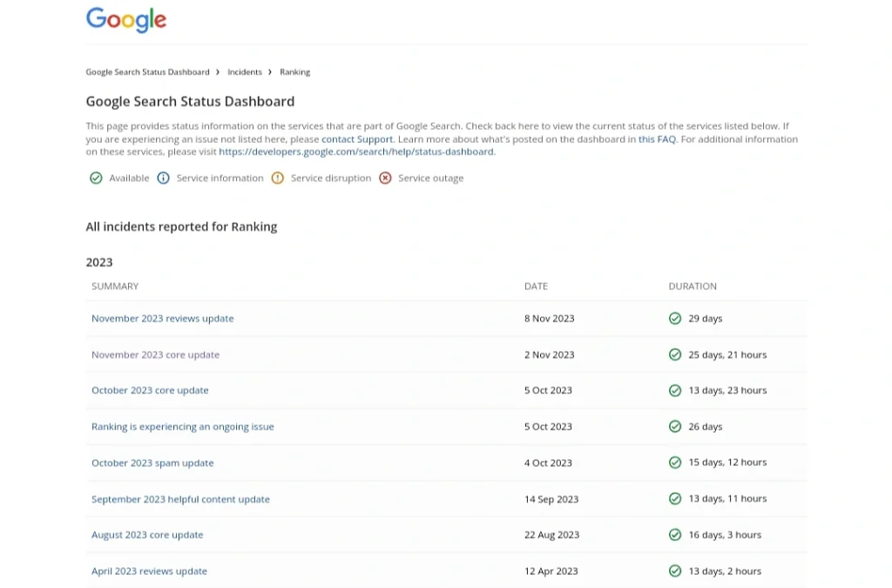
Task: Click the 25 days, 21 hours duration
Action: (727, 355)
